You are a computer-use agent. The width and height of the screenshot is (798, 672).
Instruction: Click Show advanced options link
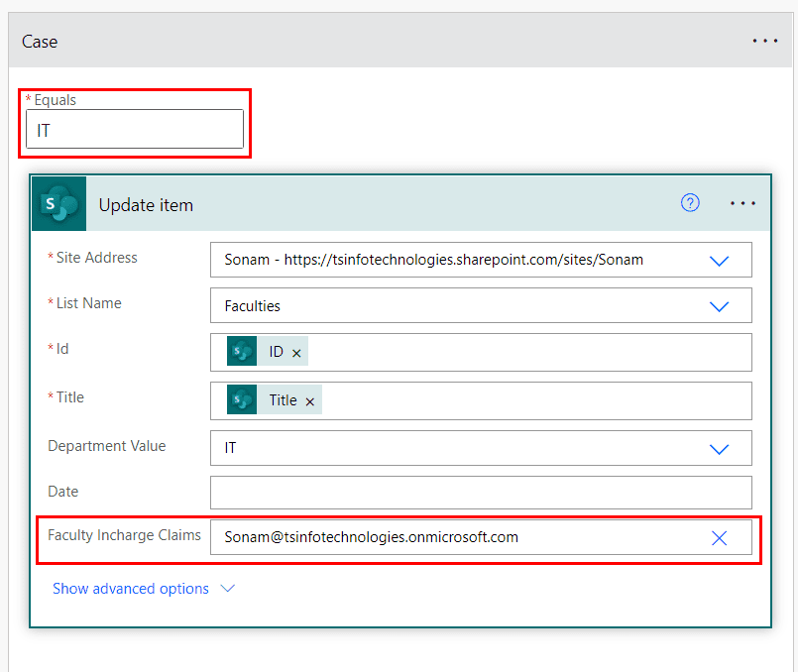[x=131, y=589]
